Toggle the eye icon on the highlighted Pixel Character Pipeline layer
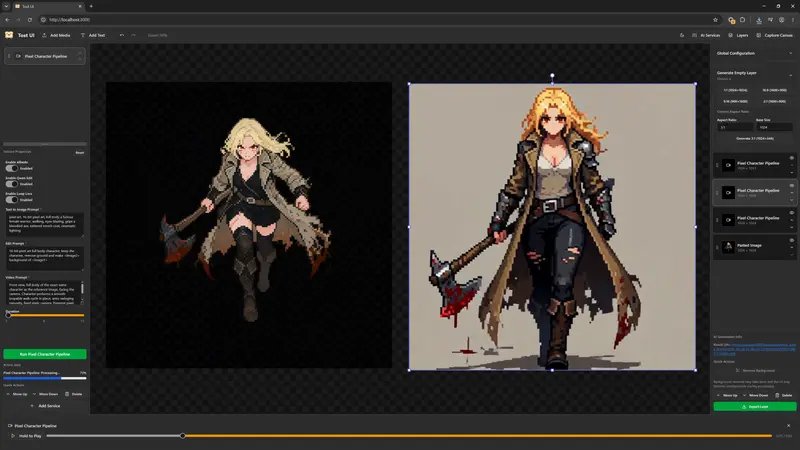800x450 pixels. (792, 186)
